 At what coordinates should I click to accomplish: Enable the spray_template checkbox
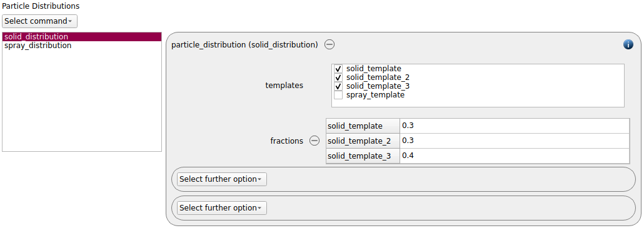click(338, 95)
